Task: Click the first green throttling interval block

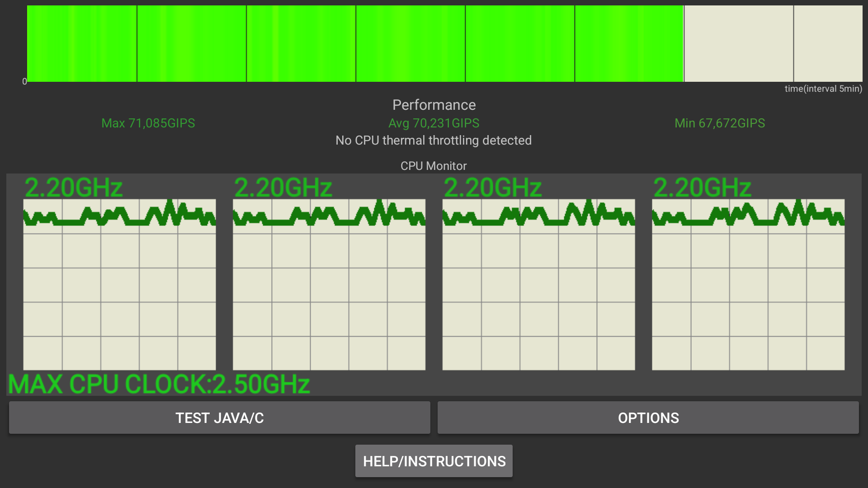Action: [82, 44]
